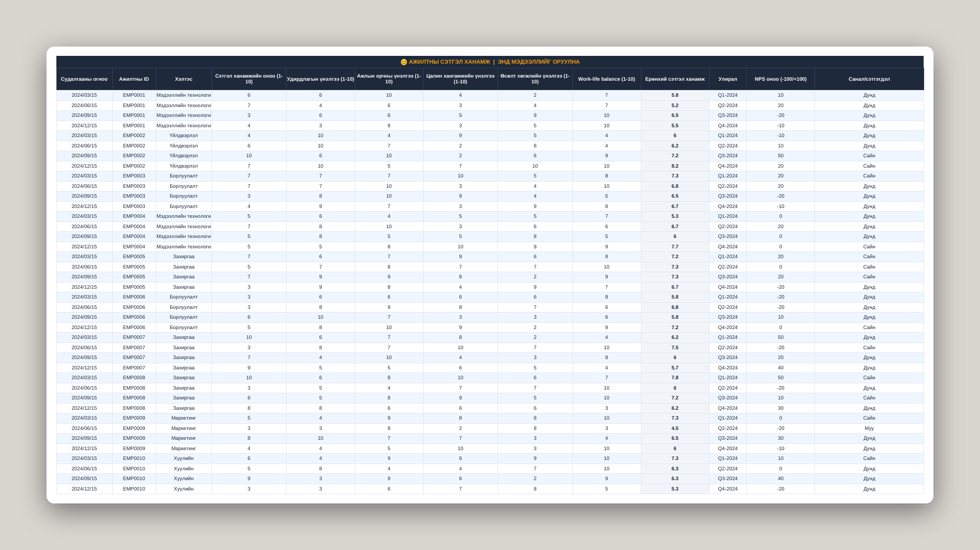Image resolution: width=980 pixels, height=550 pixels.
Task: Click the Сэтгэл ханамжийн оноо (1-10) header
Action: coord(249,79)
